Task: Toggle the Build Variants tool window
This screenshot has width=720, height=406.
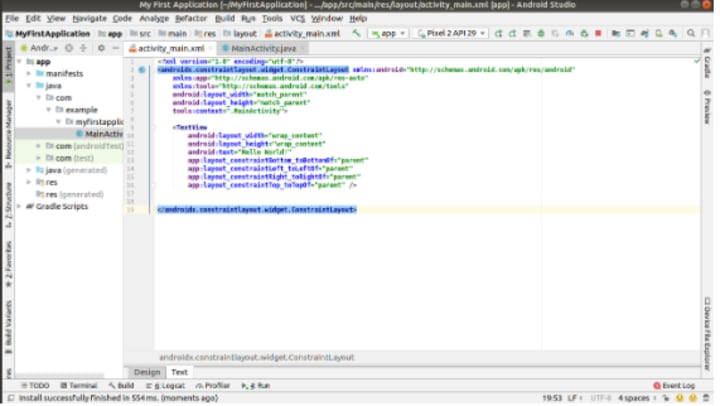Action: [8, 327]
